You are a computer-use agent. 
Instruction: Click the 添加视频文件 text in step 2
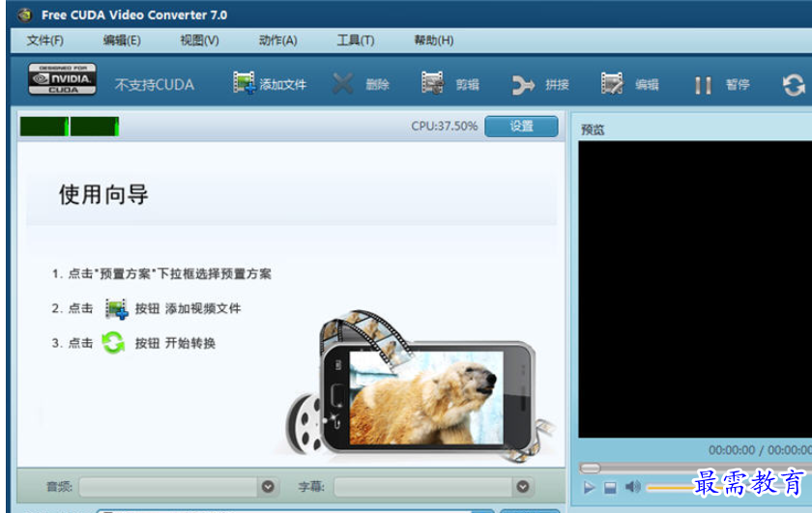[203, 309]
